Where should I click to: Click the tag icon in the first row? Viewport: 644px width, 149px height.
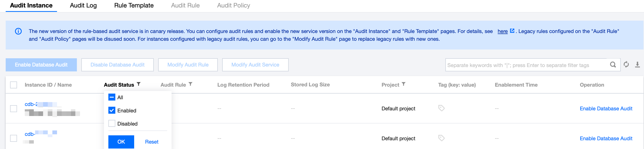(x=441, y=108)
